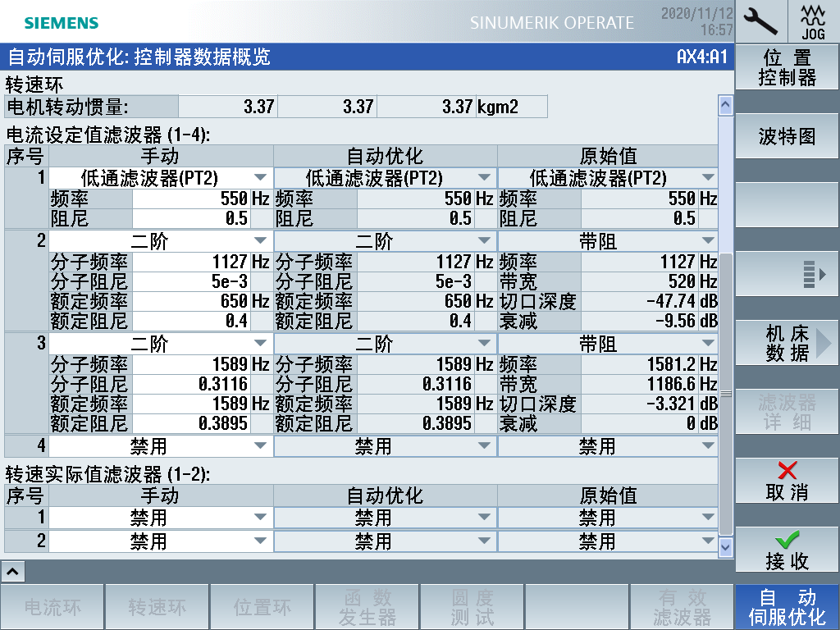
Task: Open the 机床数据 machine data softkey
Action: pyautogui.click(x=787, y=344)
